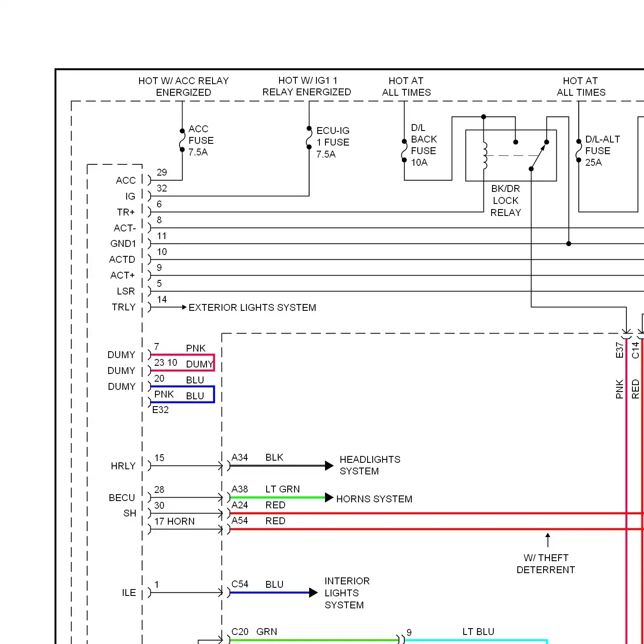The image size is (644, 644).
Task: Click the BECU pin label
Action: click(122, 498)
